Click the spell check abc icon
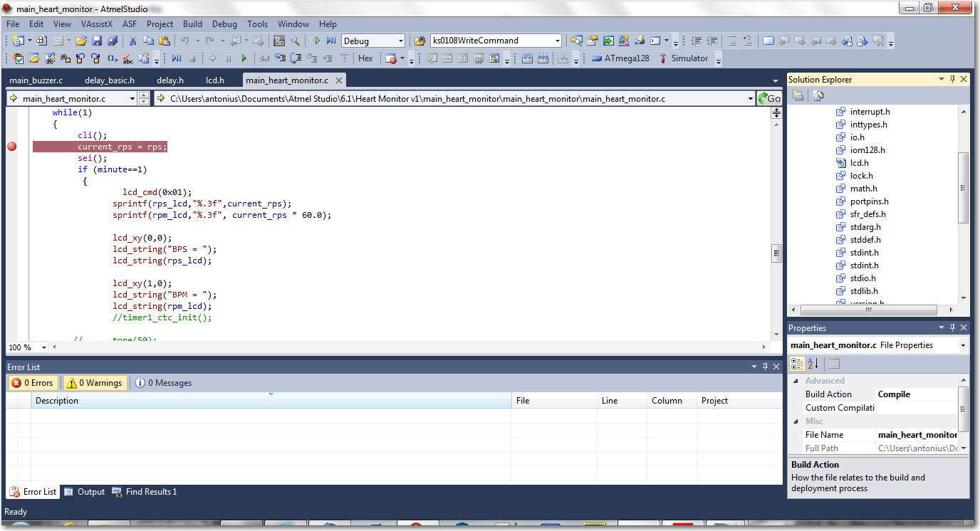The height and width of the screenshot is (531, 980). (x=127, y=58)
